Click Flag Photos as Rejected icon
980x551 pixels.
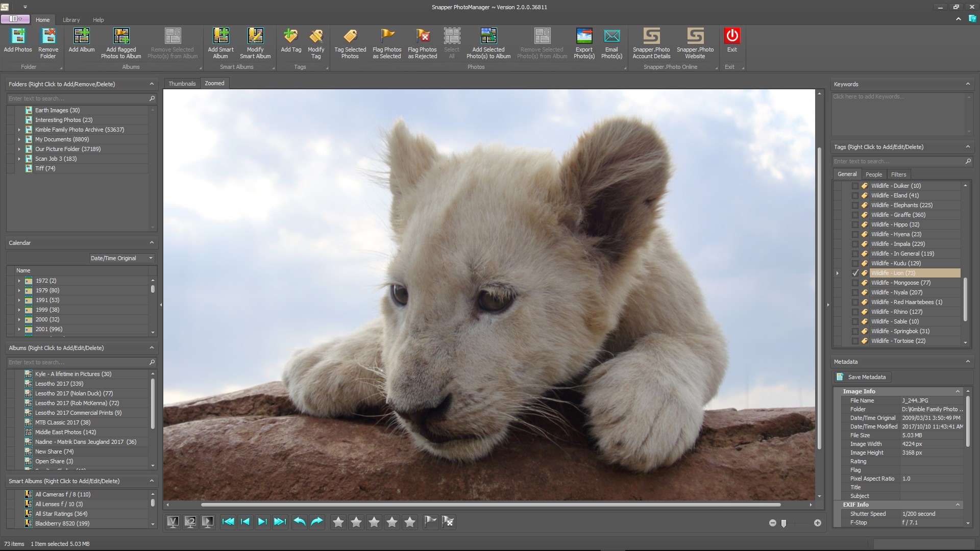point(422,37)
